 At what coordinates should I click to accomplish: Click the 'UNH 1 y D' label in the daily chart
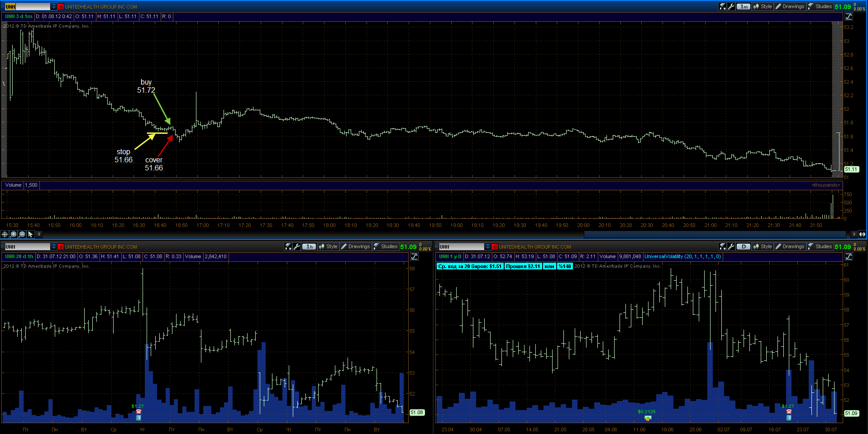pos(450,256)
